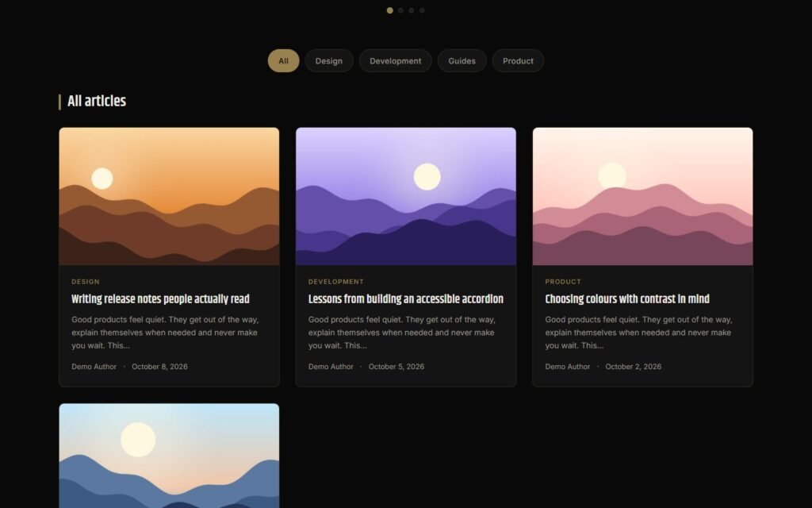Image resolution: width=812 pixels, height=508 pixels.
Task: Open the purple mountains thumbnail
Action: pyautogui.click(x=405, y=197)
